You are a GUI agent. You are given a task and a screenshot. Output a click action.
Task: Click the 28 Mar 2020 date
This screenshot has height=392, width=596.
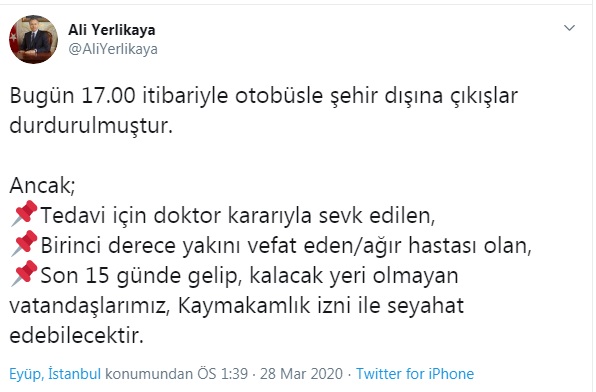301,374
